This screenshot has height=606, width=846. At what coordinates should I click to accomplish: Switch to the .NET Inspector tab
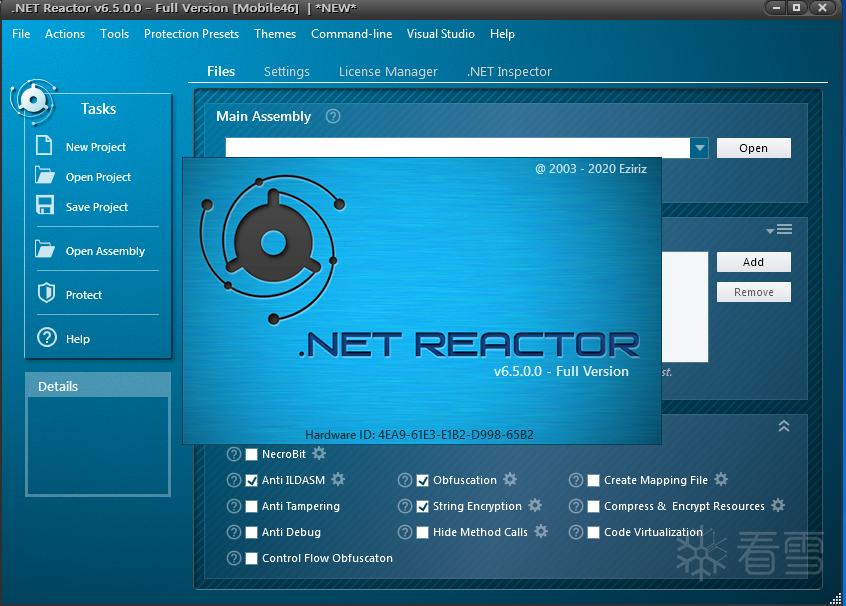[x=509, y=71]
